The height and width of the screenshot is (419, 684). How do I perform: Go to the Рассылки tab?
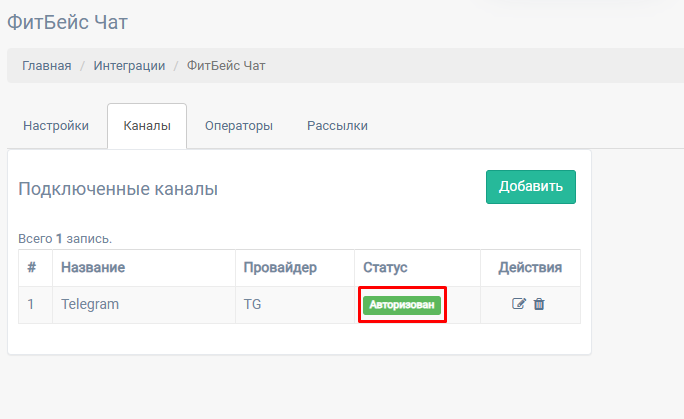tap(337, 126)
